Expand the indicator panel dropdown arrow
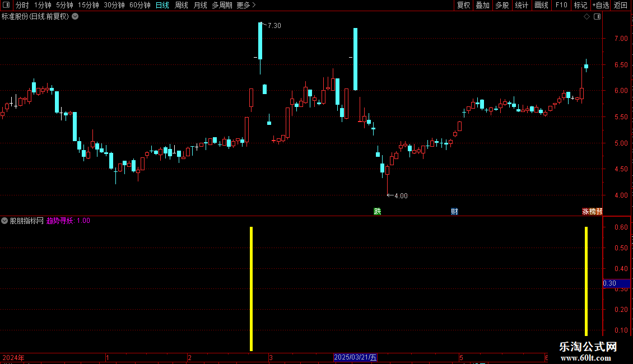The height and width of the screenshot is (364, 633). point(4,221)
